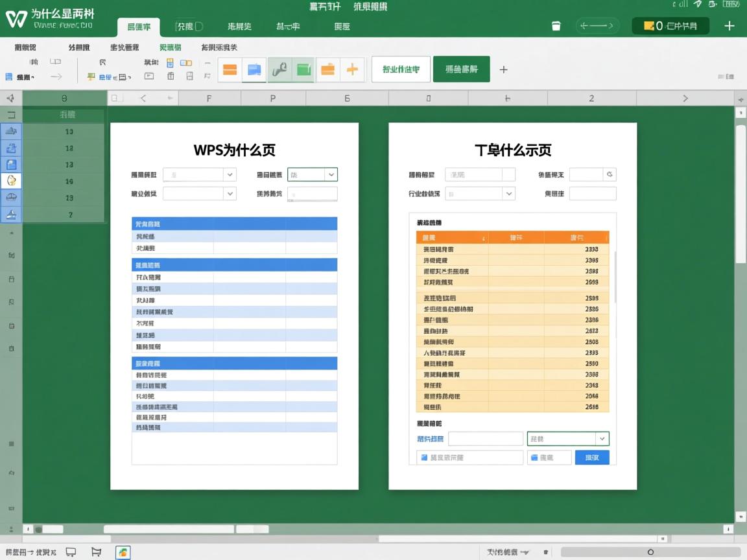Click the trash icon in the title bar
Screen dimensions: 747x560
click(556, 26)
